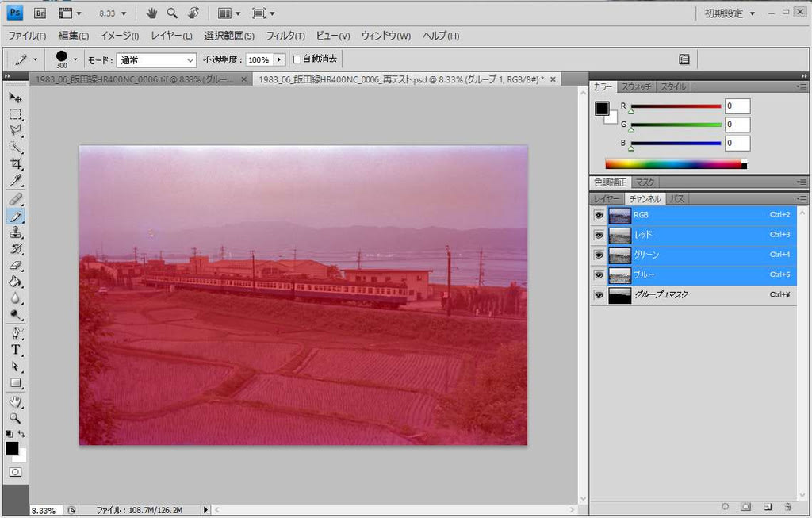
Task: Open the フィルタ(T) menu
Action: [285, 36]
